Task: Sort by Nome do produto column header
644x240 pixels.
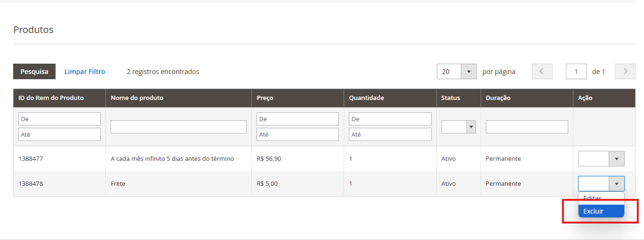Action: click(x=137, y=98)
